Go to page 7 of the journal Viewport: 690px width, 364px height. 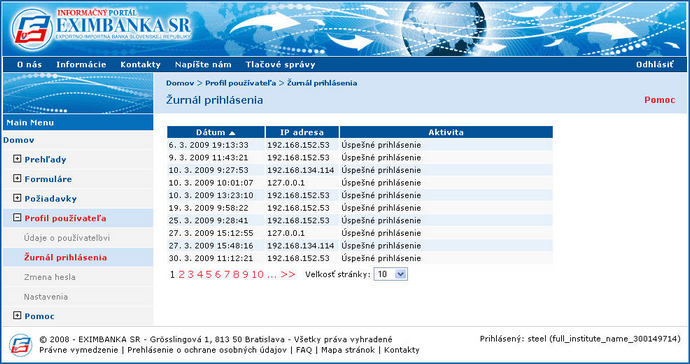[x=228, y=275]
